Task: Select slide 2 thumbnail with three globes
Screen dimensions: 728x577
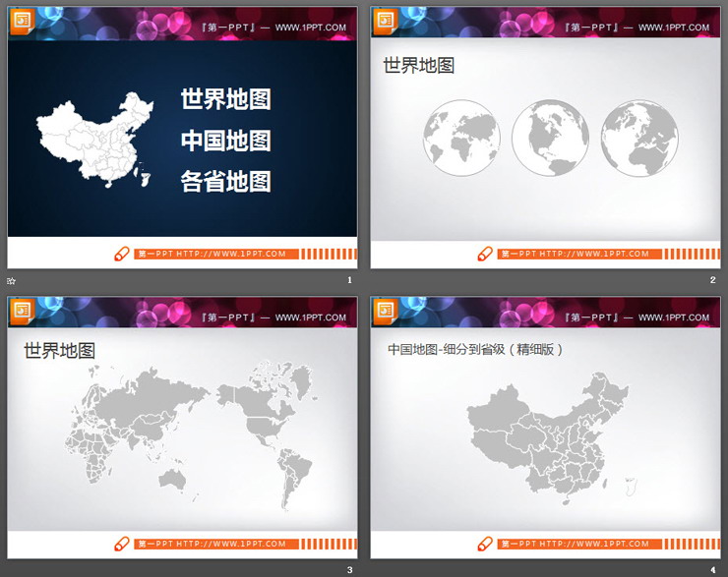Action: pos(546,138)
